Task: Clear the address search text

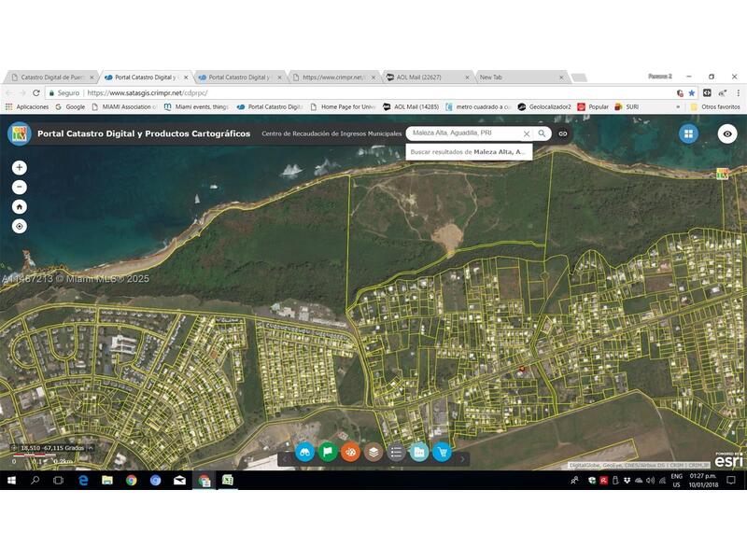Action: (526, 133)
